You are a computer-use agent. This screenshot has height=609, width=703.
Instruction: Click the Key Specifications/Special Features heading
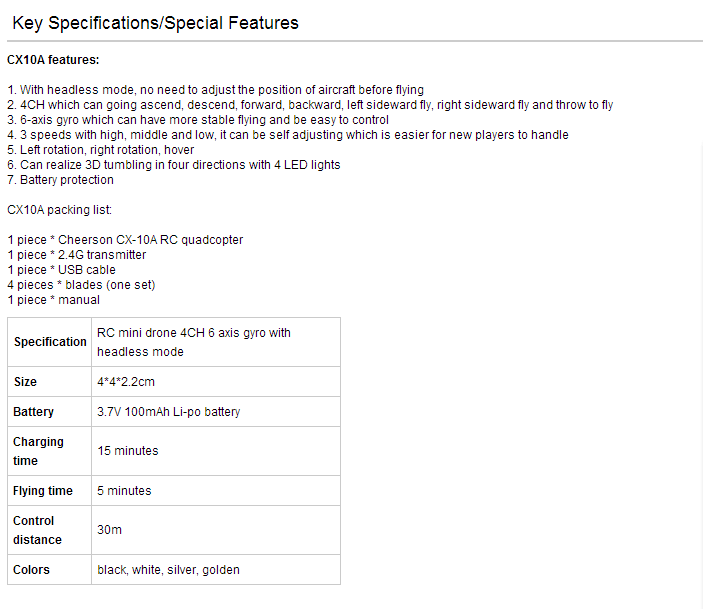(x=155, y=23)
